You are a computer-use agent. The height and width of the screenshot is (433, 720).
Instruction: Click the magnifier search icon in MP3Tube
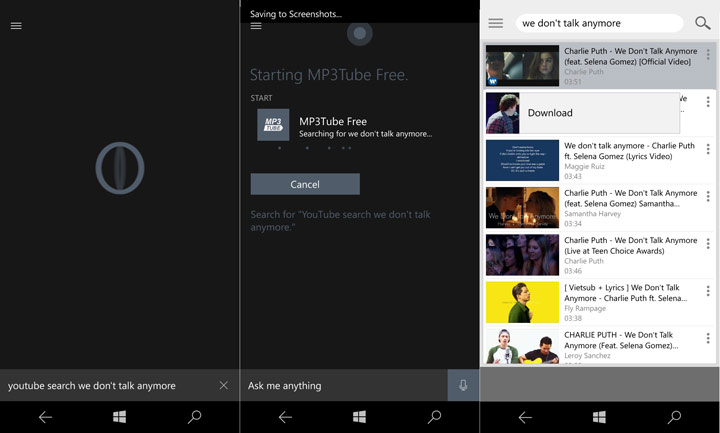702,23
